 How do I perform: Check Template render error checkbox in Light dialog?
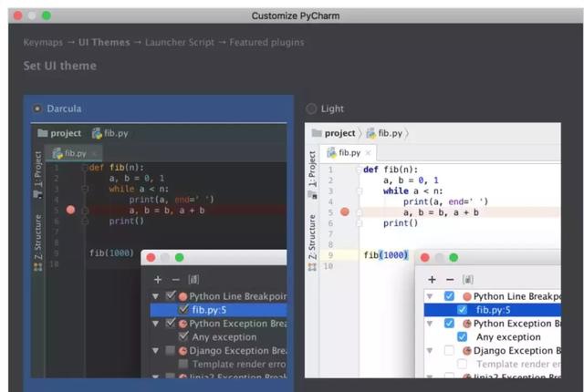[x=463, y=364]
